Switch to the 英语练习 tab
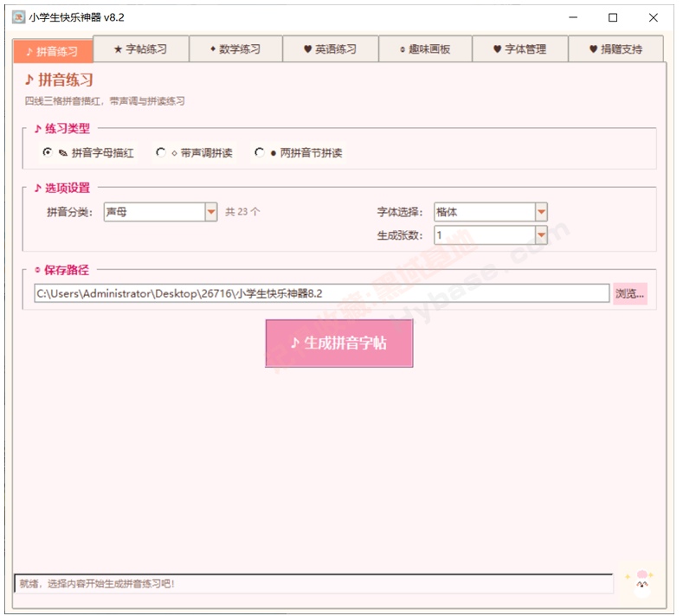This screenshot has height=616, width=683. click(331, 48)
